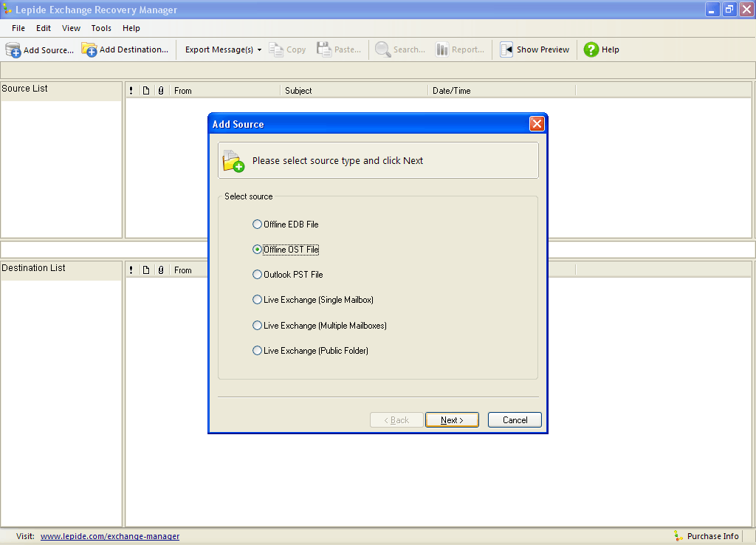This screenshot has height=545, width=756.
Task: Click the Destination List panel header
Action: click(x=61, y=270)
